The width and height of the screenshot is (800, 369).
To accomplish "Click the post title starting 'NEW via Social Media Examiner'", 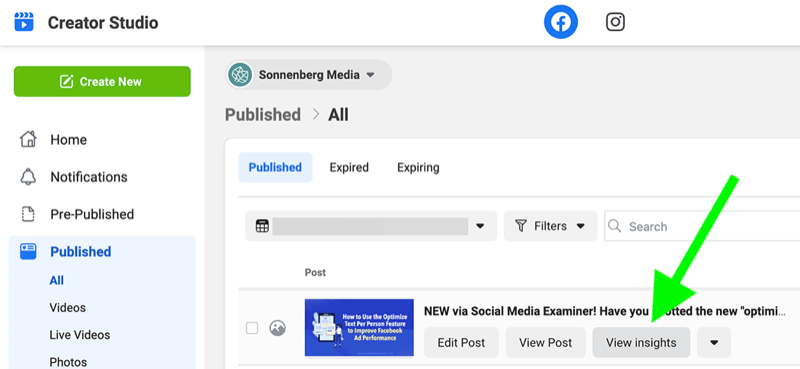I will (605, 311).
